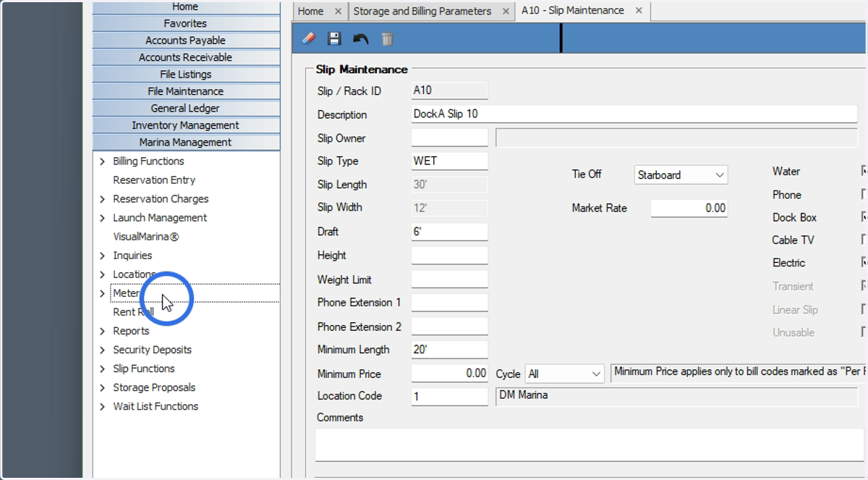Click the Weight Limit input field
The height and width of the screenshot is (480, 868).
tap(450, 279)
